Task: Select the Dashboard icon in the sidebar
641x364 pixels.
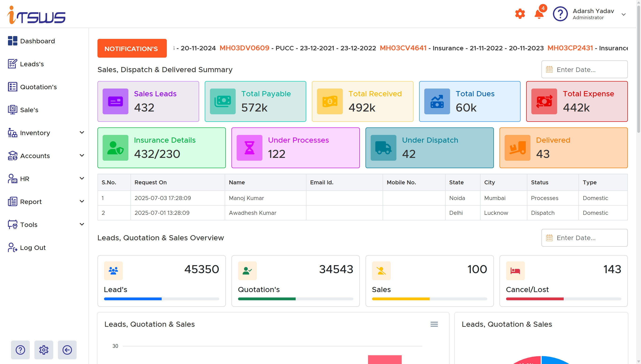Action: [12, 41]
